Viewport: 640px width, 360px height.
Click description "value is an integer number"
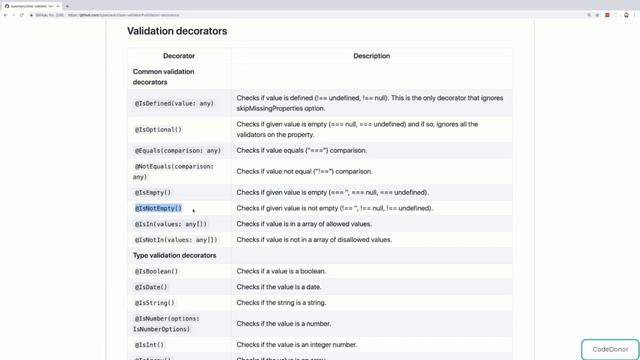pyautogui.click(x=297, y=345)
